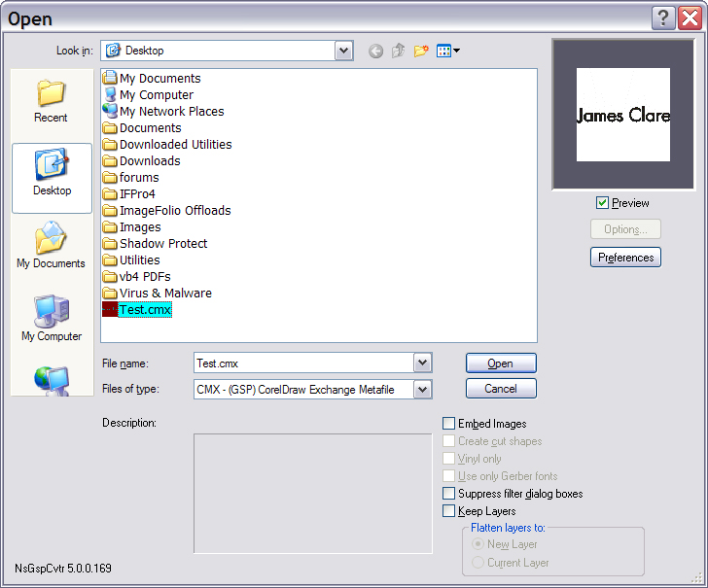The width and height of the screenshot is (708, 588).
Task: Click the Utilities folder icon
Action: point(110,259)
